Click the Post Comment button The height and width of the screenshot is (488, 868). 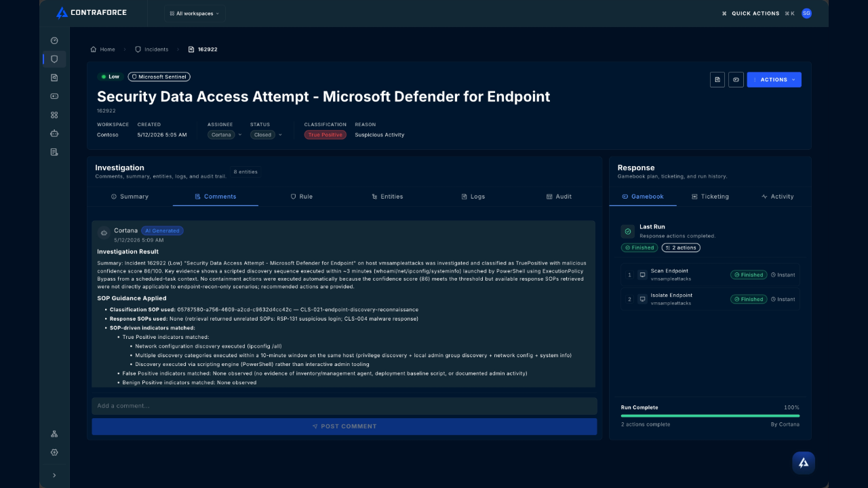point(344,426)
